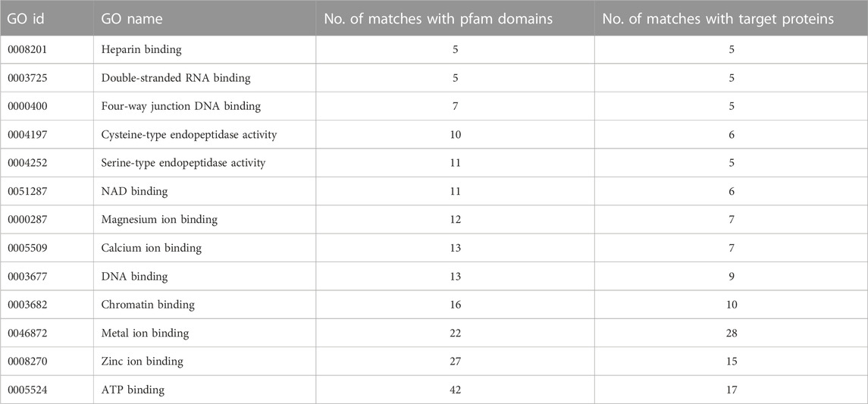The height and width of the screenshot is (404, 868).
Task: Click GO id 0008201 cell
Action: point(47,50)
